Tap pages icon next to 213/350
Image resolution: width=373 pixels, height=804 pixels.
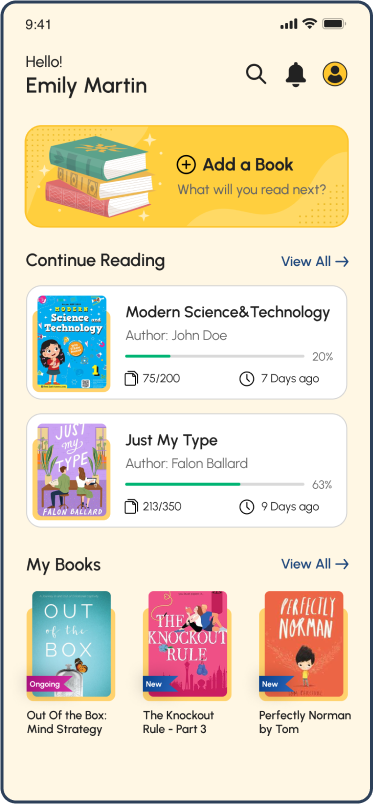pos(132,507)
